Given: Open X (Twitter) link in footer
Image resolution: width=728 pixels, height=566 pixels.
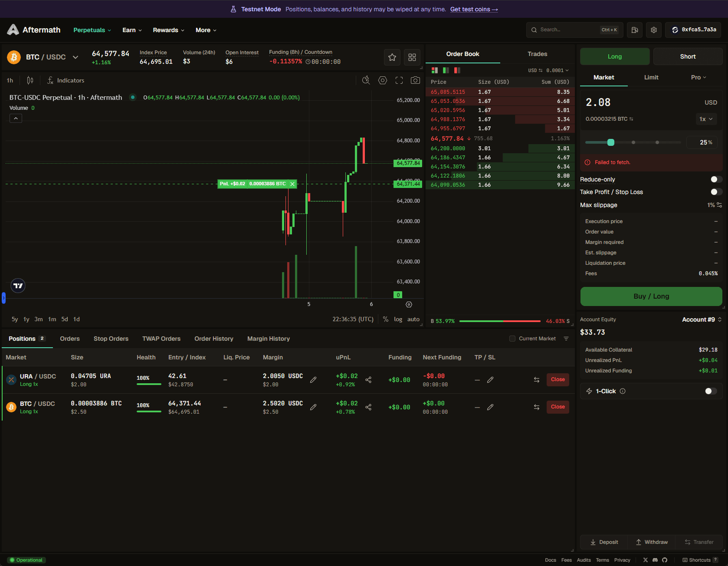Looking at the screenshot, I should tap(646, 560).
